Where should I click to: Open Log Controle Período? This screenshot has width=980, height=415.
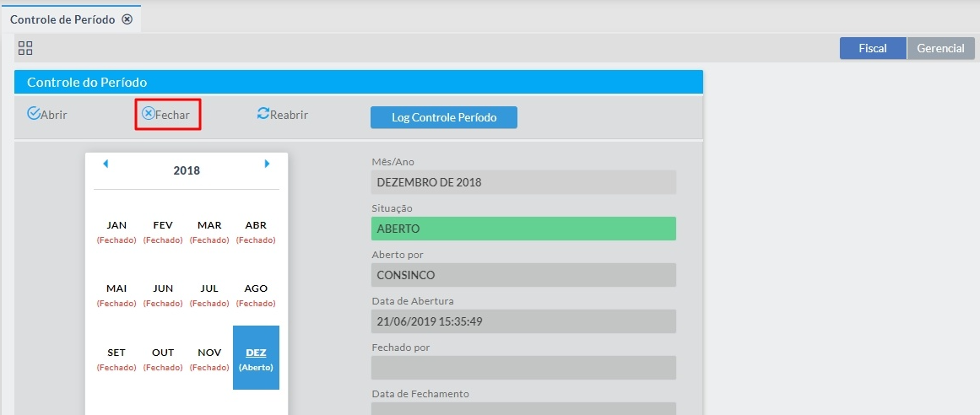tap(444, 117)
